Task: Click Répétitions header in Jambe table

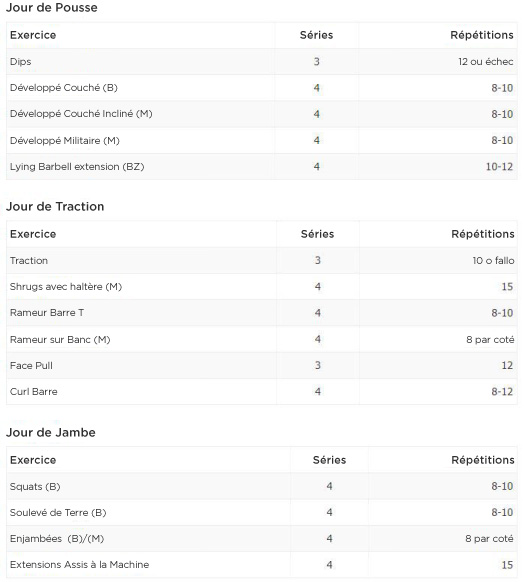Action: 483,460
